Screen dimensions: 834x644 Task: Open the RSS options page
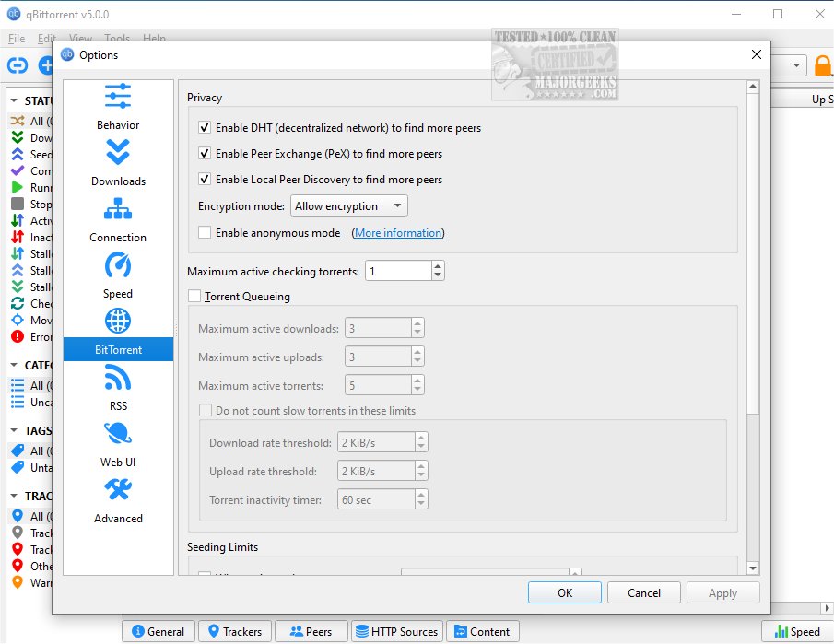(118, 388)
